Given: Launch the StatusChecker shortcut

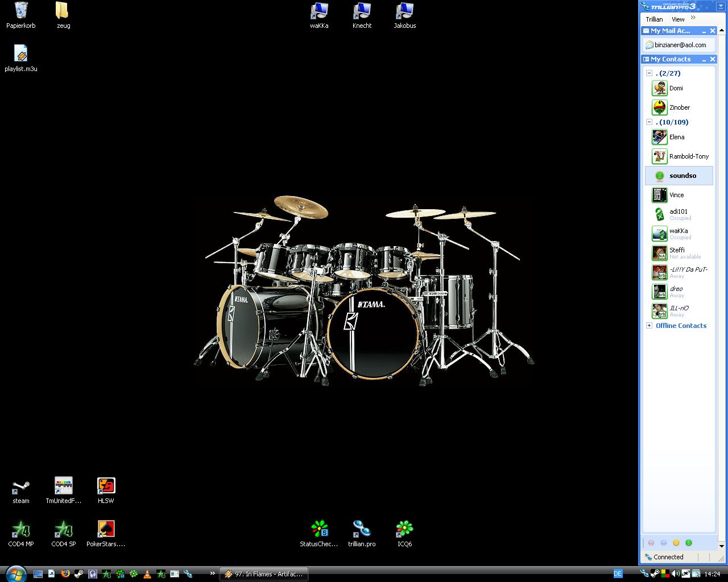Looking at the screenshot, I should point(319,534).
